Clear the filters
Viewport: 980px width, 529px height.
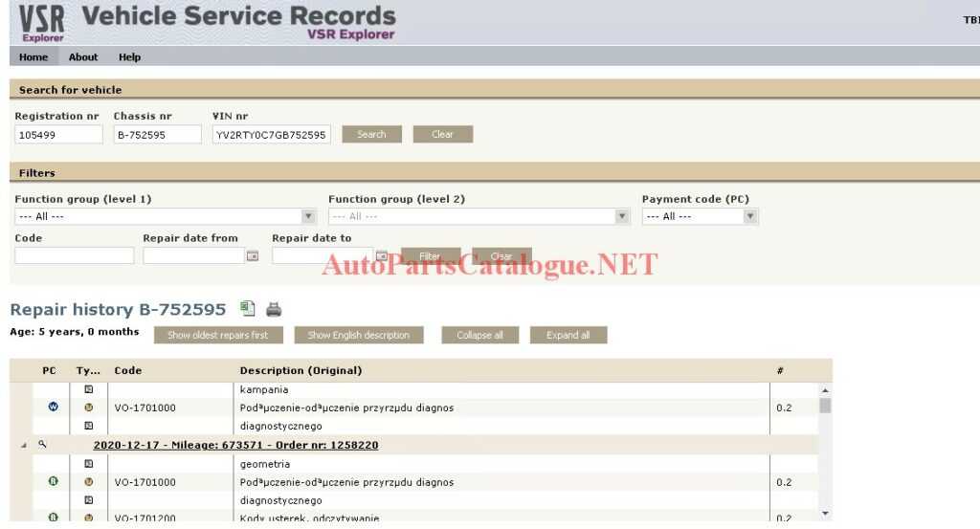[x=501, y=256]
